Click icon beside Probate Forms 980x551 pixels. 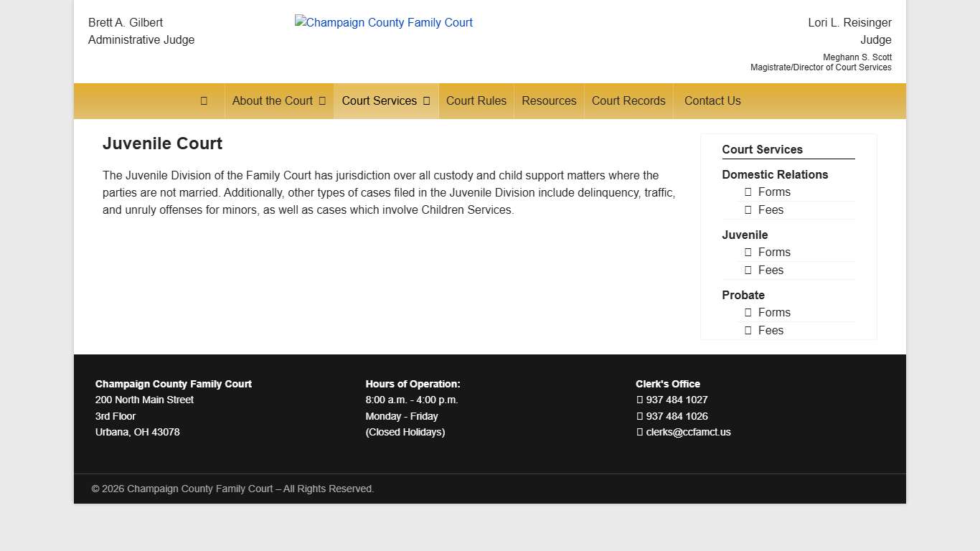point(748,313)
